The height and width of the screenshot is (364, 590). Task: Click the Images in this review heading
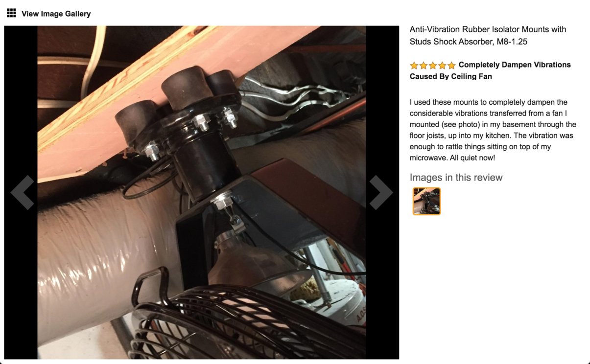(x=456, y=178)
